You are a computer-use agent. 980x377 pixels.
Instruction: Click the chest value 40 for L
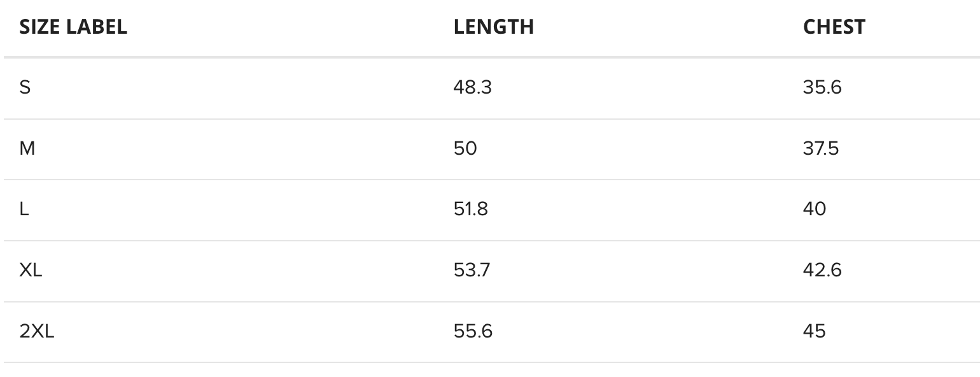click(x=815, y=209)
